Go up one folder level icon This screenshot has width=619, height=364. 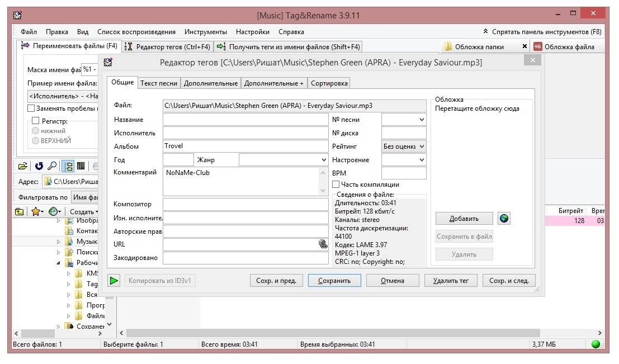click(20, 211)
